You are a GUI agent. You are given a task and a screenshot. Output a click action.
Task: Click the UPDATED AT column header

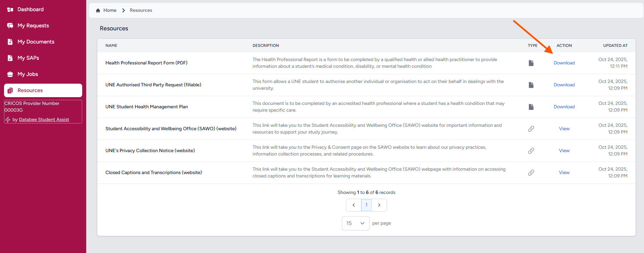pos(615,46)
